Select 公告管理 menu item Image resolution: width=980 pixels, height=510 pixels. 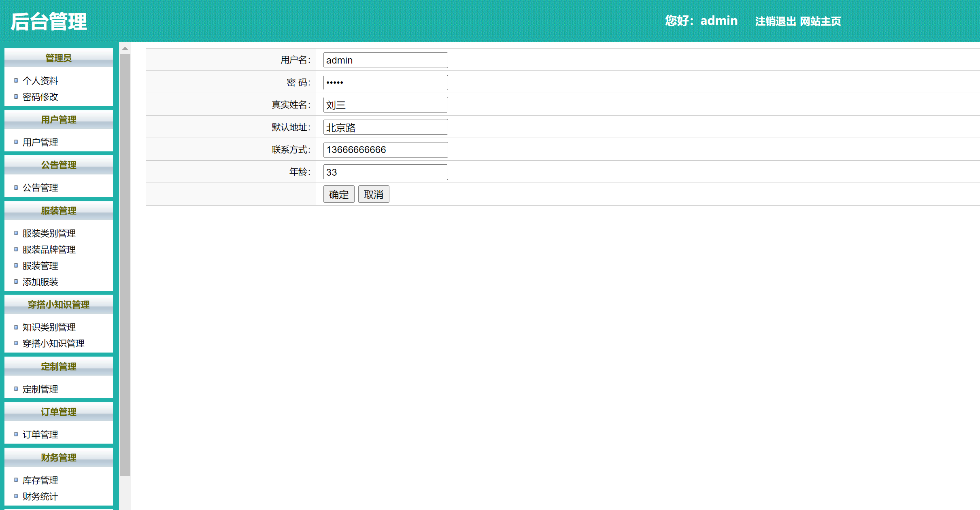coord(40,187)
